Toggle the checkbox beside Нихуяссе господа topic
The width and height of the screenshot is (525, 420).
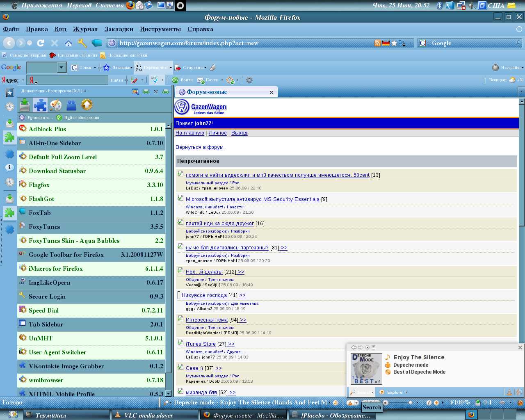coord(179,295)
